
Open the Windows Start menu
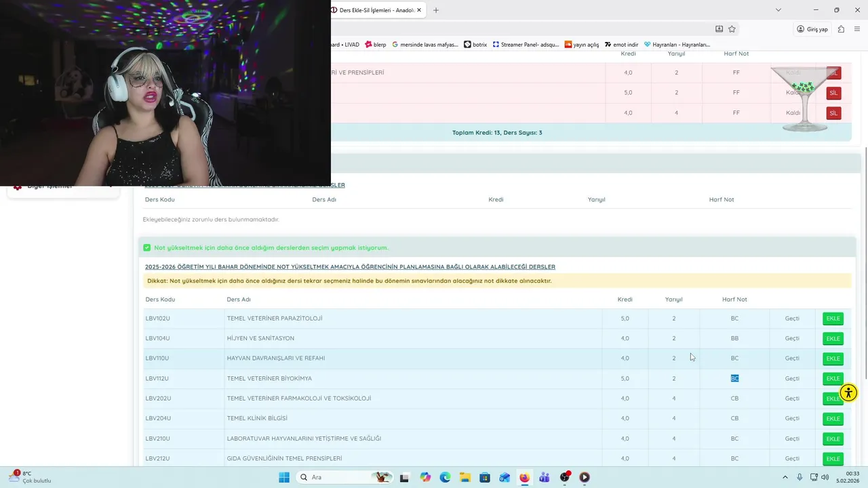284,477
